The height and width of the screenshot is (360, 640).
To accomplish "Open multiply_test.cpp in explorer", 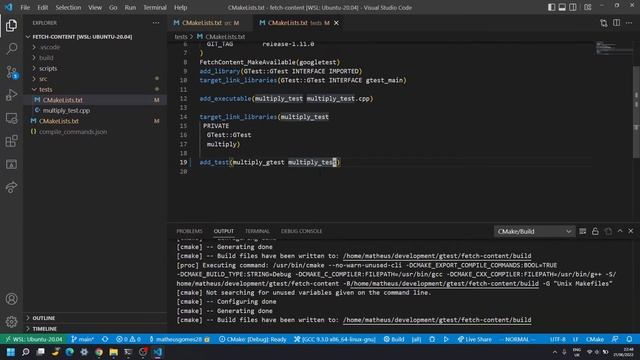I will coord(66,111).
